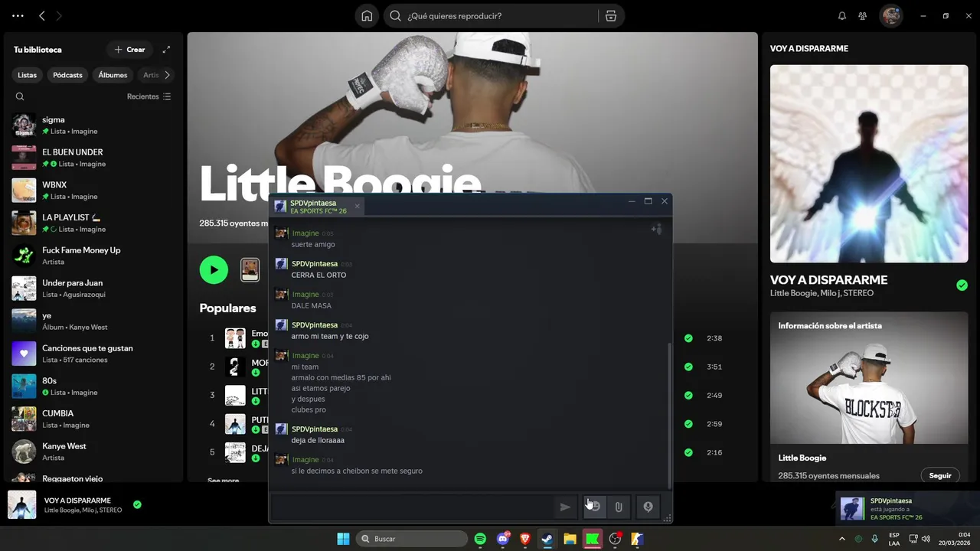Click the small thumbnail beside play button

coord(250,269)
